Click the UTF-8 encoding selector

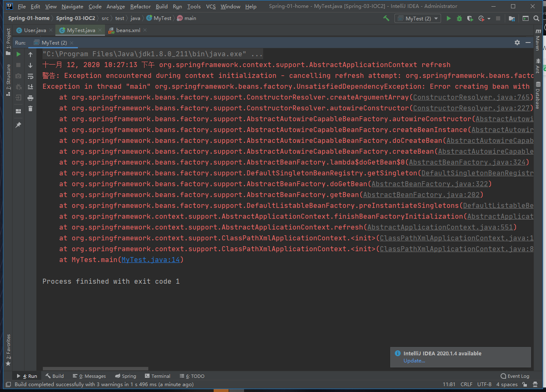tap(484, 385)
